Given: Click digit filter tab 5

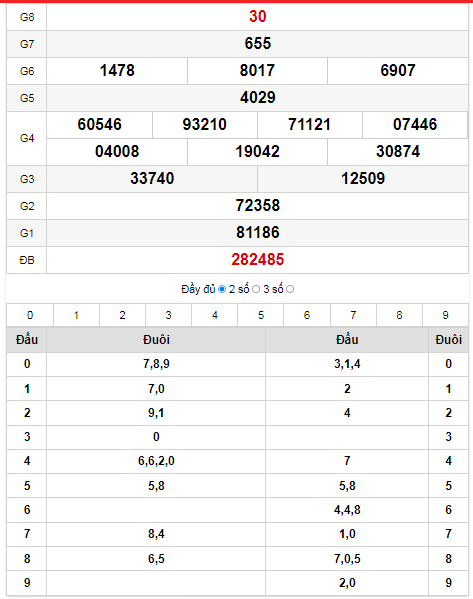Looking at the screenshot, I should 261,315.
